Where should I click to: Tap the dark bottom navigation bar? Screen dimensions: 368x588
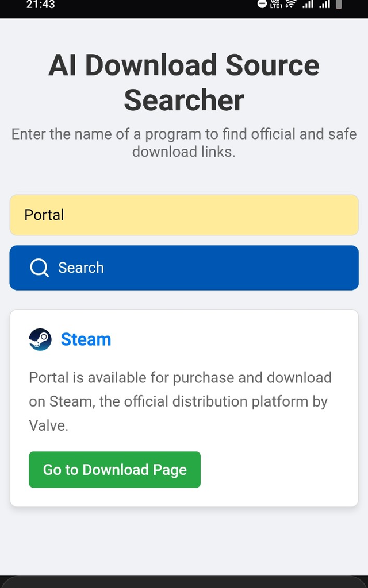pyautogui.click(x=184, y=582)
